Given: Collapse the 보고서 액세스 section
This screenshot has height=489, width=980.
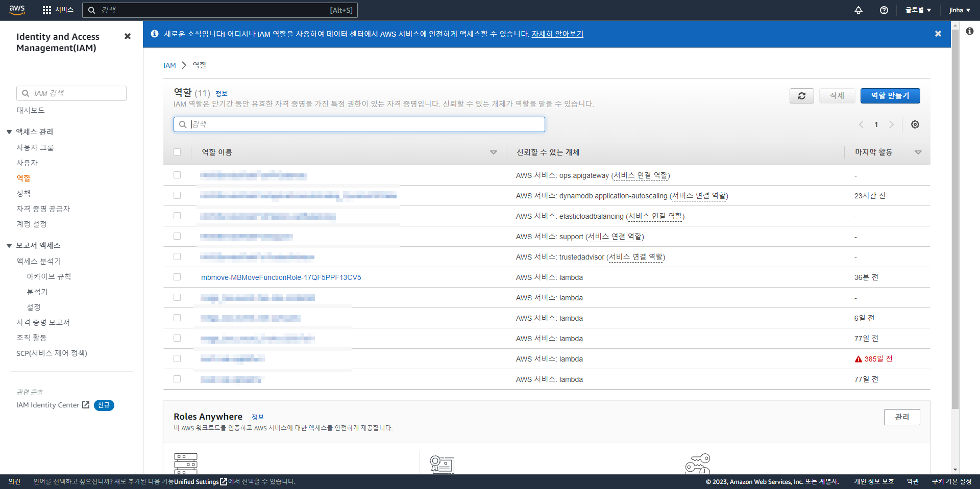Looking at the screenshot, I should (9, 246).
